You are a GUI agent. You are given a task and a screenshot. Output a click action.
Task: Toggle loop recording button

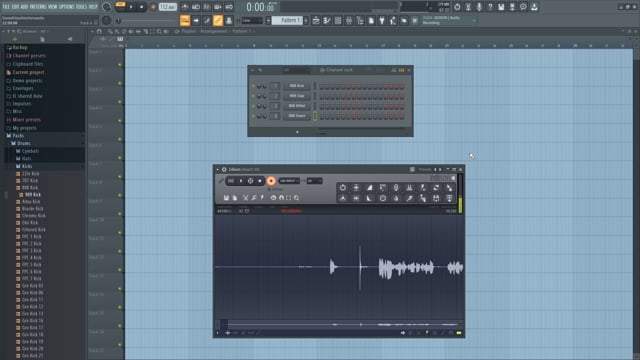229,7
